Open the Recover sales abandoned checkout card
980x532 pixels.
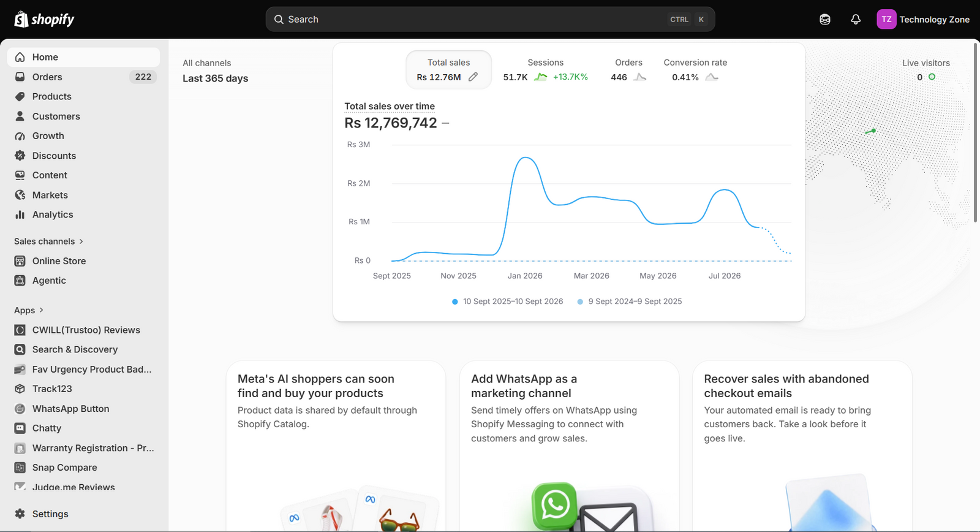point(802,446)
